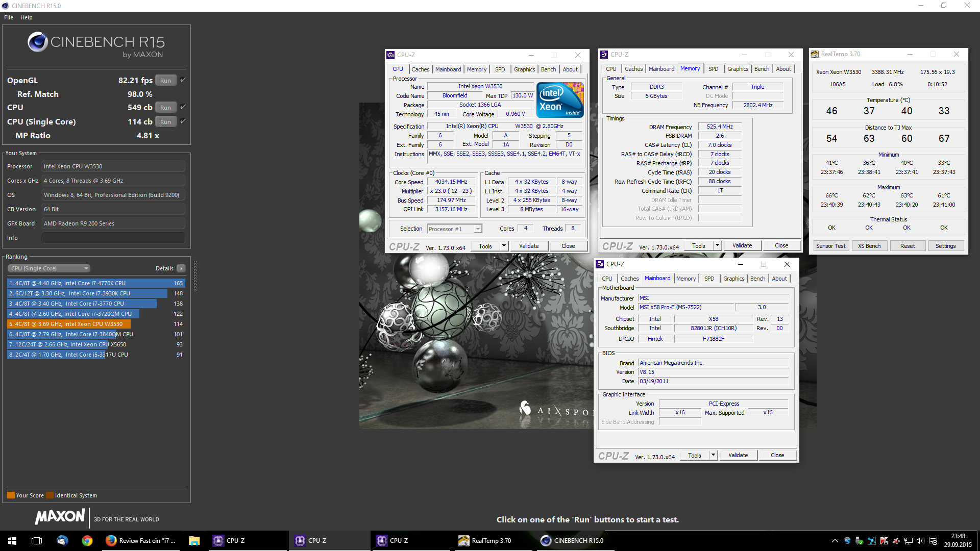Image resolution: width=980 pixels, height=551 pixels.
Task: Toggle the OpenGL test checkbox
Action: click(x=183, y=80)
